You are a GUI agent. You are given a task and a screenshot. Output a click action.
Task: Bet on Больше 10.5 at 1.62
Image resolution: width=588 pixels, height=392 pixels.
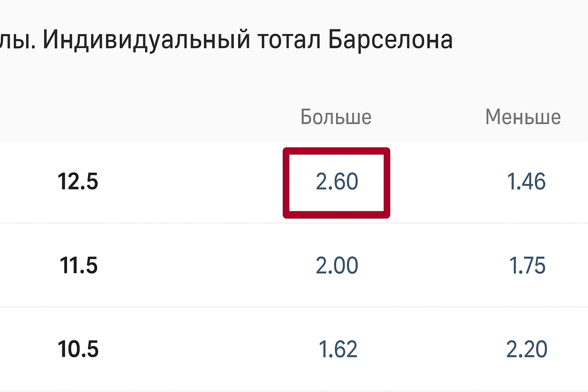pos(338,350)
